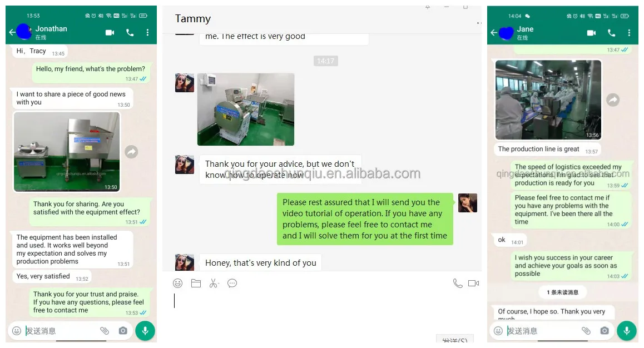644x348 pixels.
Task: Go back from Jonathan chat
Action: 12,32
